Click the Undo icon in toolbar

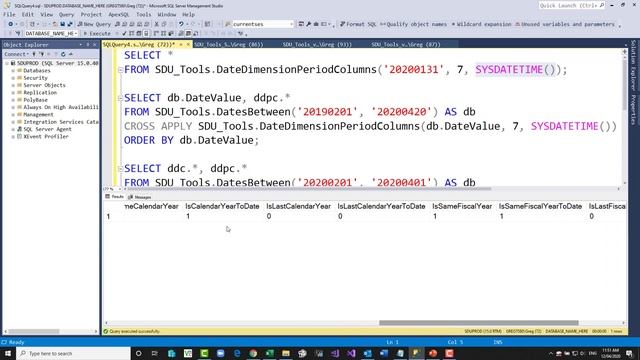(x=181, y=24)
